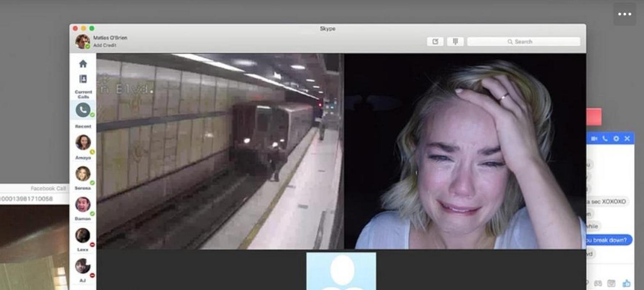Screen dimensions: 644x290
Task: Click the Skype window title text
Action: tap(328, 29)
